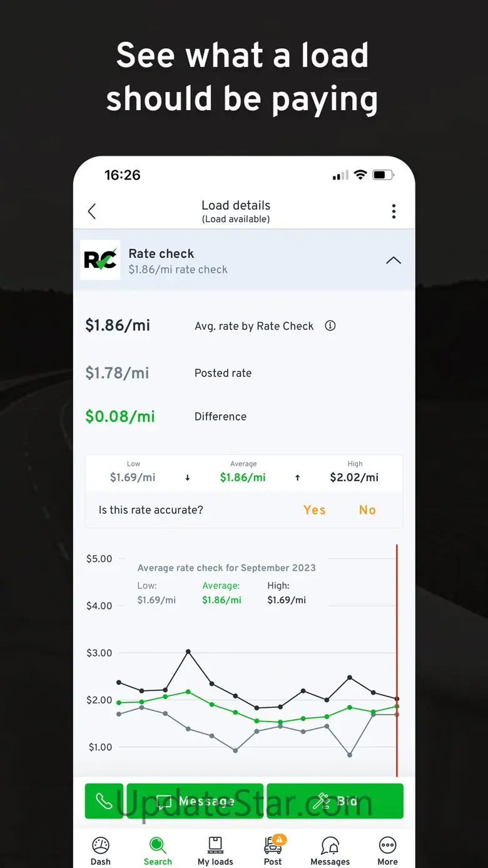Tap the Rate Check RC logo
This screenshot has width=488, height=868.
[100, 260]
